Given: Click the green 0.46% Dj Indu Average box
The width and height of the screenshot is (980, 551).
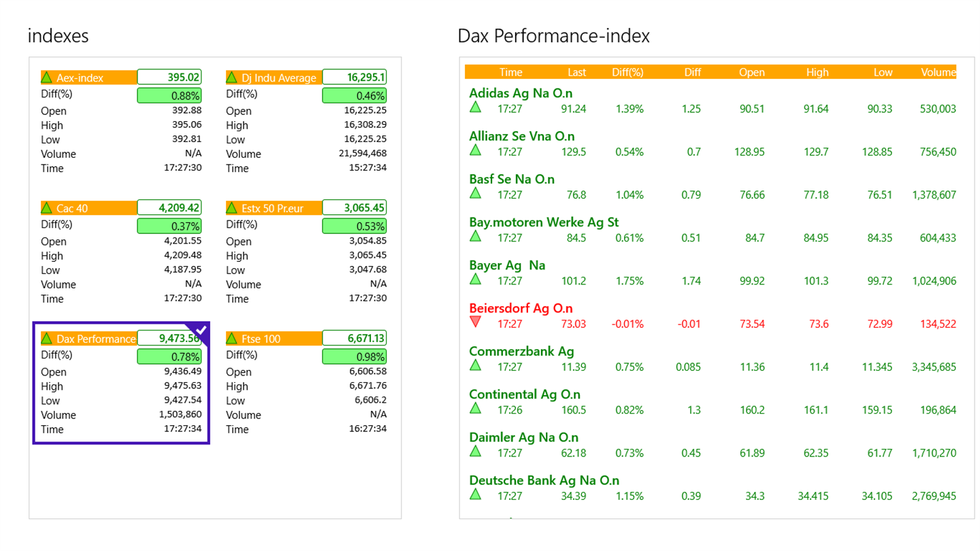Looking at the screenshot, I should pos(355,95).
